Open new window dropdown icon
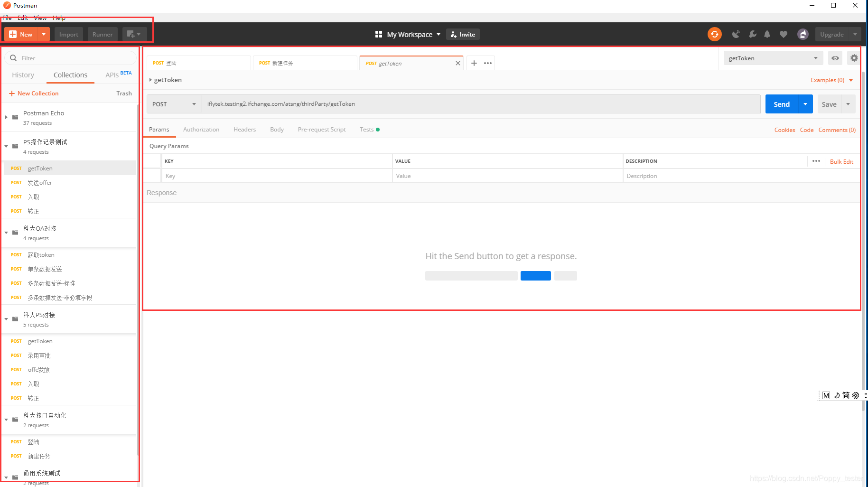The width and height of the screenshot is (868, 487). coord(134,34)
